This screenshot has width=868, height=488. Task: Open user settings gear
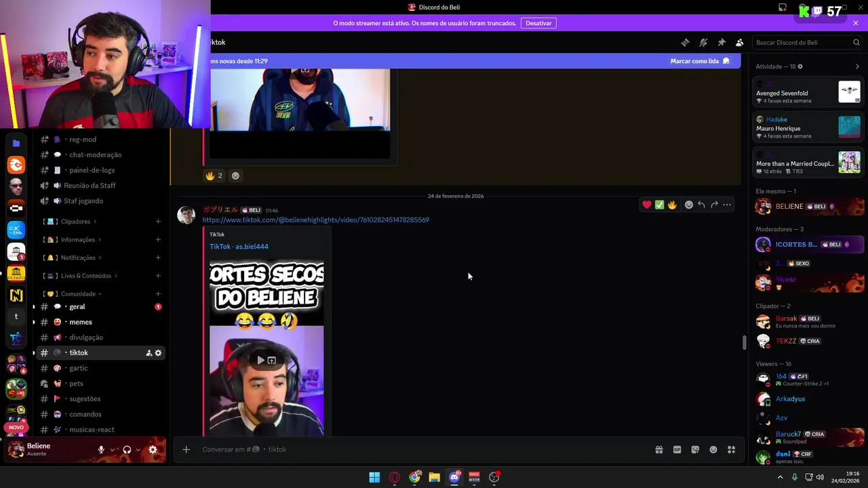(x=153, y=449)
